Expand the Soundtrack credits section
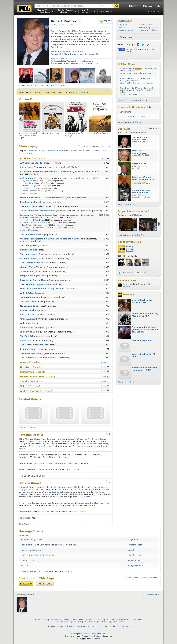 105,371
